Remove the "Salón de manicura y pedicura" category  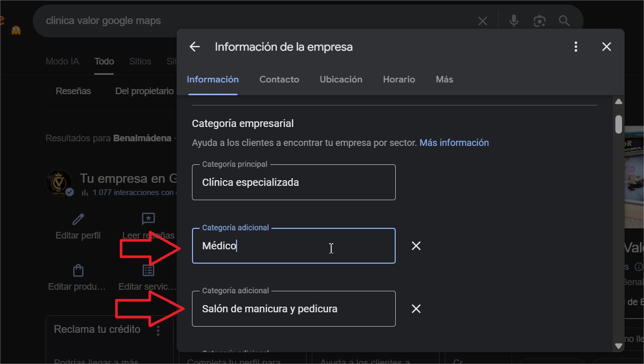click(x=416, y=309)
